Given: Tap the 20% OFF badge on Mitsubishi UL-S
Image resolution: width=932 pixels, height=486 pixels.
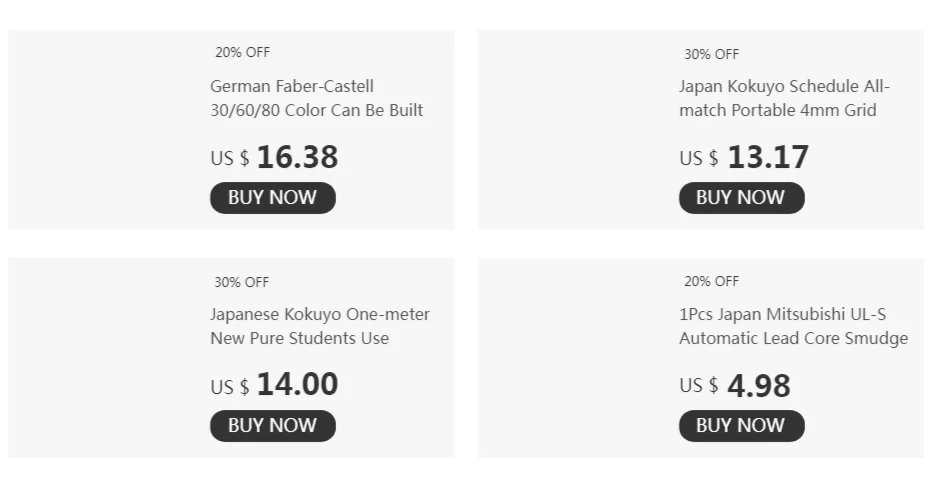Looking at the screenshot, I should (711, 282).
